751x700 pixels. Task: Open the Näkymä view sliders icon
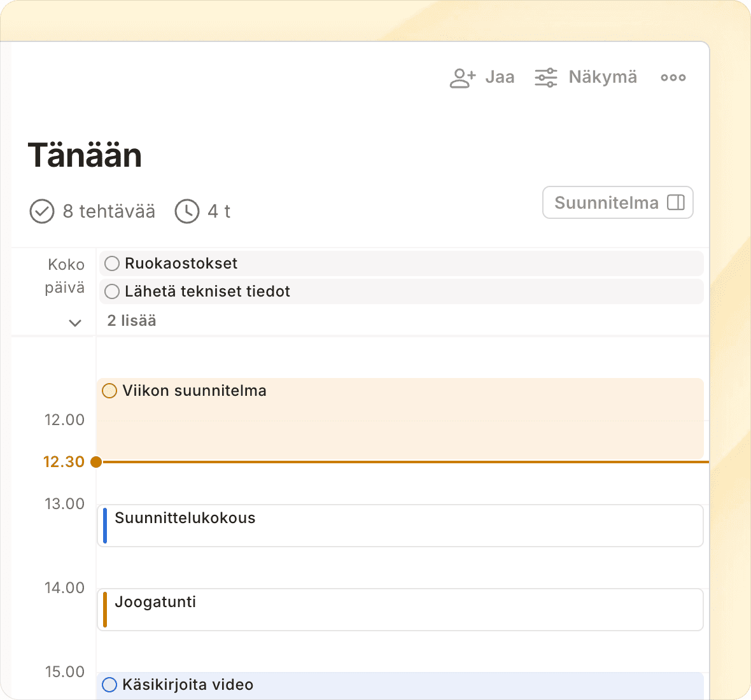tap(545, 78)
